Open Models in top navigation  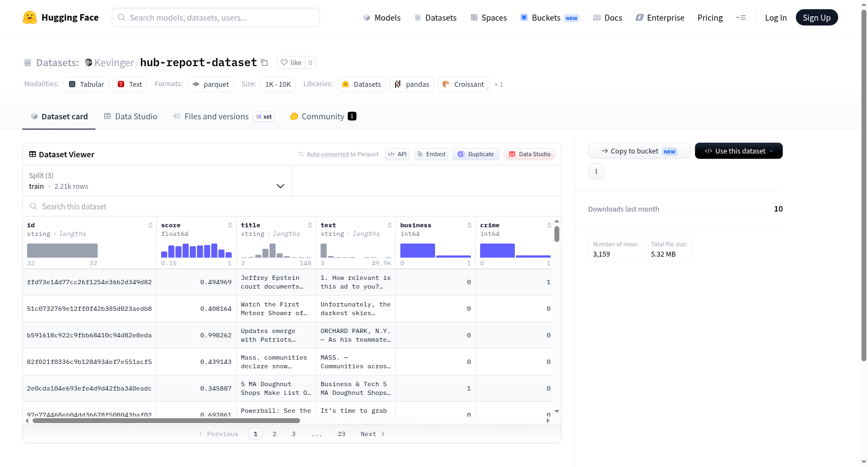(382, 17)
